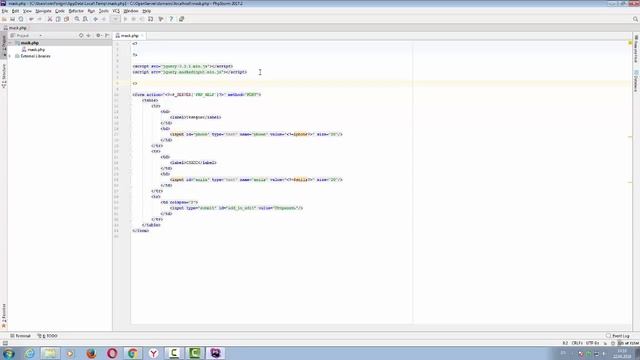Select External Libraries tree item
The height and width of the screenshot is (360, 640).
click(36, 56)
